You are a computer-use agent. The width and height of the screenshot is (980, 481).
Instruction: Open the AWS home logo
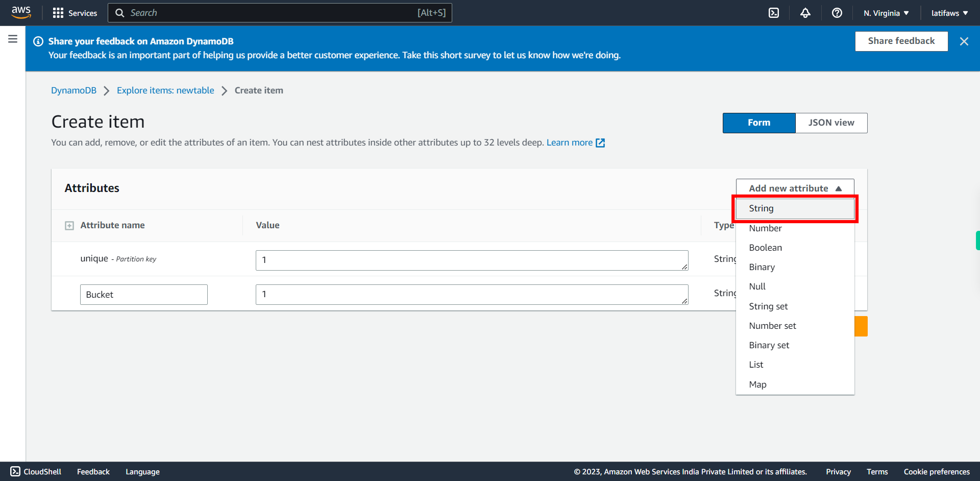pyautogui.click(x=21, y=12)
